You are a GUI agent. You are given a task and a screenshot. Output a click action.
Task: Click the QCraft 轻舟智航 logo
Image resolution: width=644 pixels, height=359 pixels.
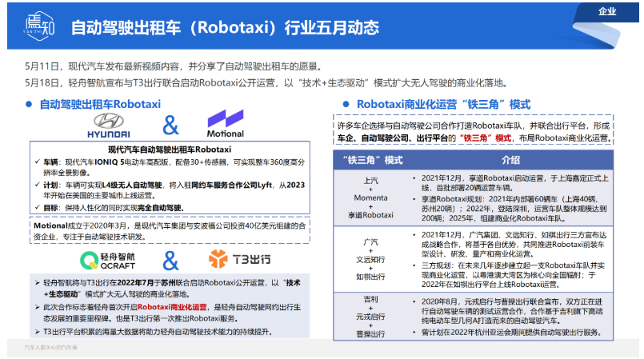[x=108, y=260]
